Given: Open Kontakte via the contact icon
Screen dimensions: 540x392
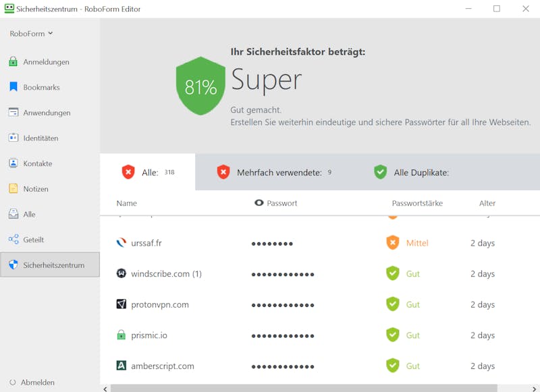Looking at the screenshot, I should tap(13, 163).
